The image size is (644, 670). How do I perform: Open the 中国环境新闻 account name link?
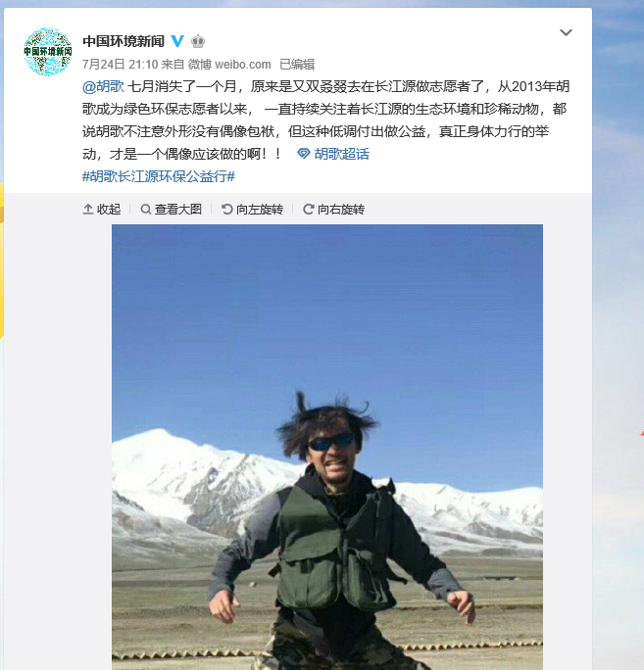point(124,41)
